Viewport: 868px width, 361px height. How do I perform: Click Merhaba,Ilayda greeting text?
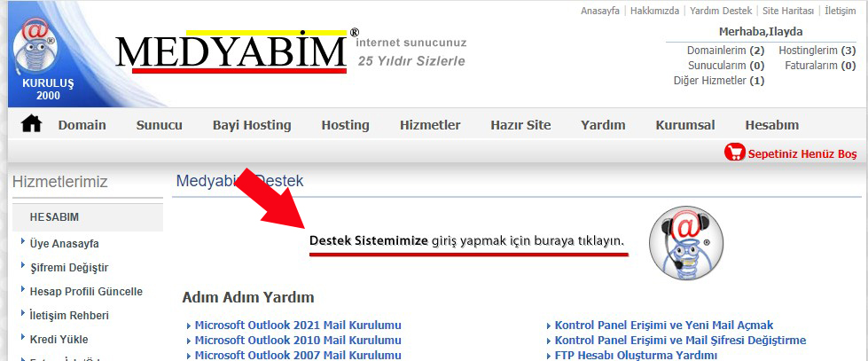pyautogui.click(x=761, y=32)
